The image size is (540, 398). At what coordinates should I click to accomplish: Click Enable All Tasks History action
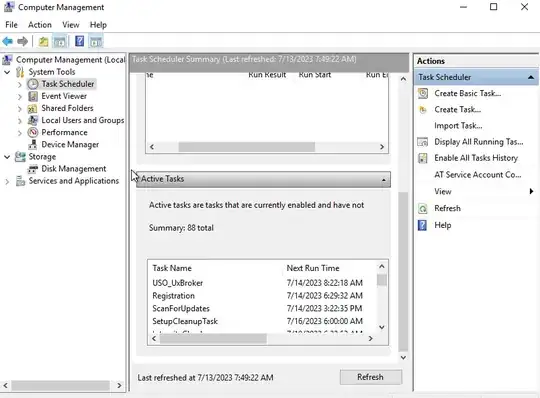(476, 158)
